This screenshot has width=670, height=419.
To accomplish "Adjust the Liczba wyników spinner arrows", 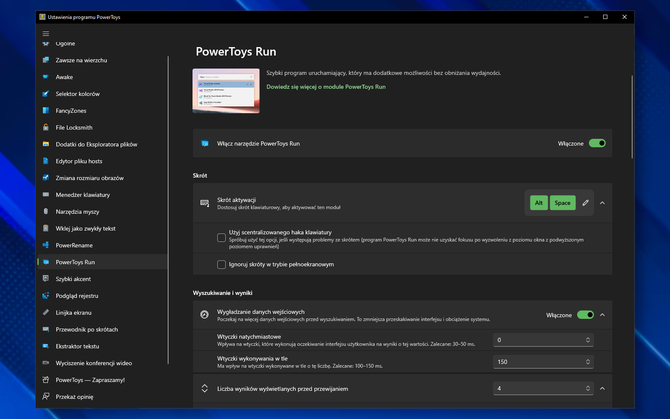I will tap(588, 388).
